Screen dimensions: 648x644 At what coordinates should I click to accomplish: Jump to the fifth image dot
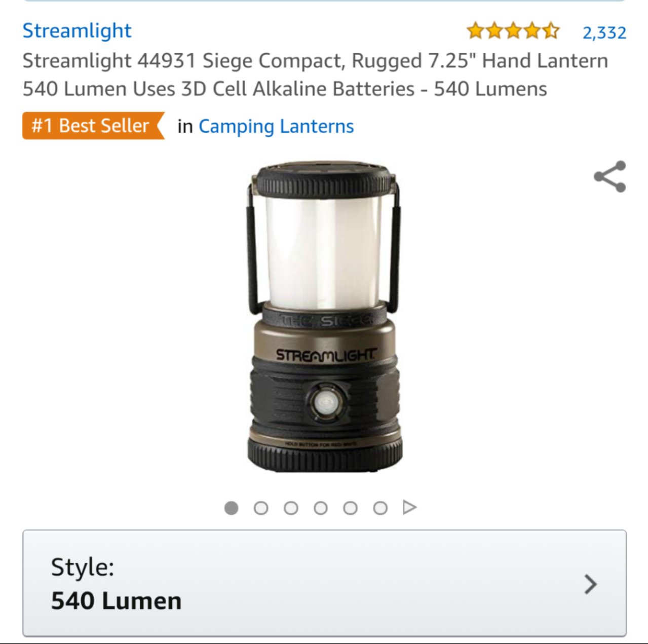pyautogui.click(x=350, y=508)
